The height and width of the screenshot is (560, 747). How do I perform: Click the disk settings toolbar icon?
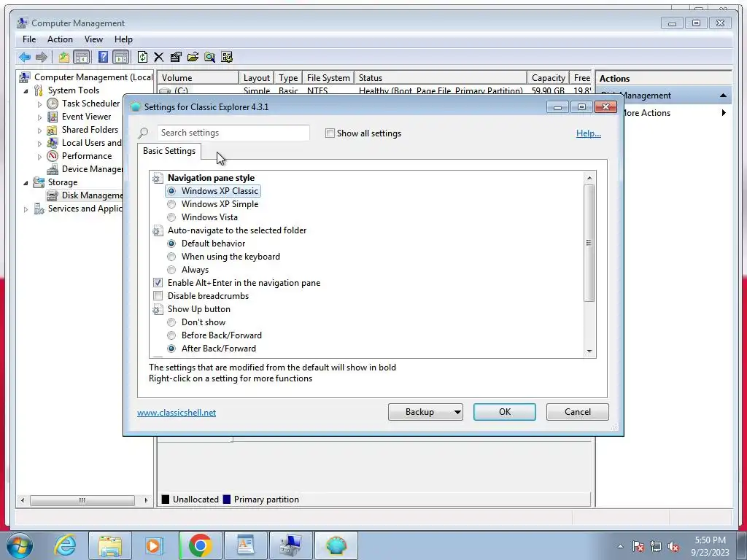tap(228, 58)
